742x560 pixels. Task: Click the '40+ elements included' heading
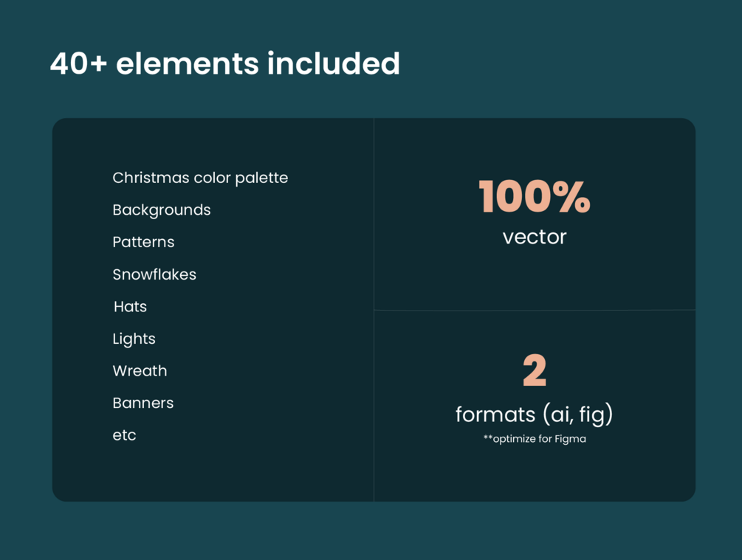[x=224, y=63]
